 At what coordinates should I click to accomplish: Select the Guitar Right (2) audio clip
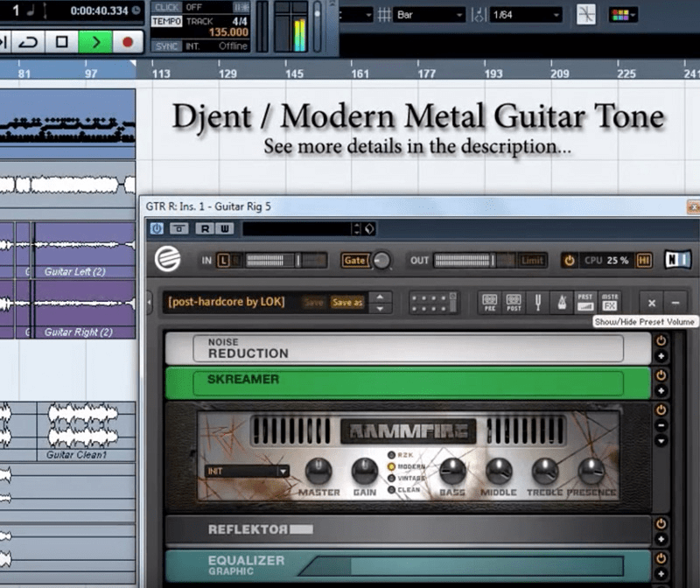click(85, 309)
